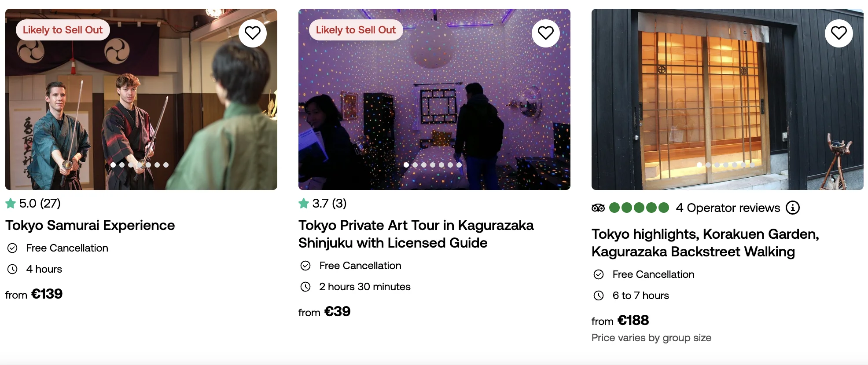868x365 pixels.
Task: Click the clock icon beside 2 hours 30 minutes
Action: (x=305, y=287)
